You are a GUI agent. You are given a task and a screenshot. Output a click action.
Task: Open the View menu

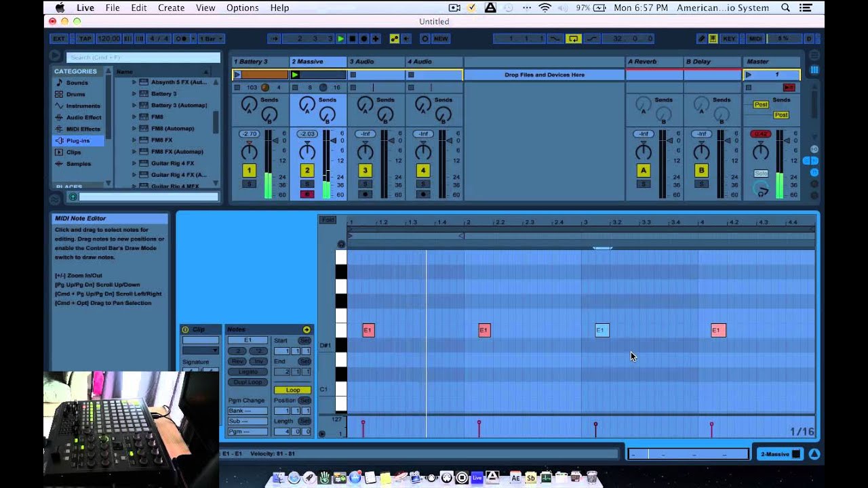tap(205, 7)
